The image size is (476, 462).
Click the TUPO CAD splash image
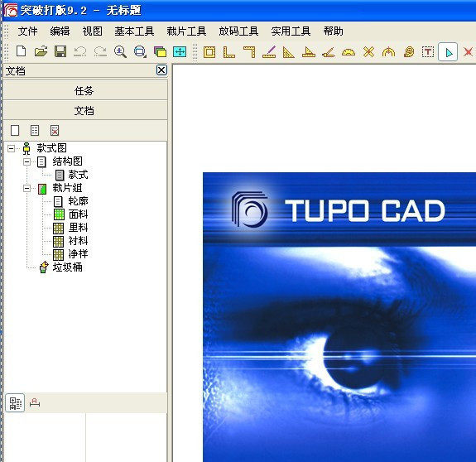(x=339, y=317)
